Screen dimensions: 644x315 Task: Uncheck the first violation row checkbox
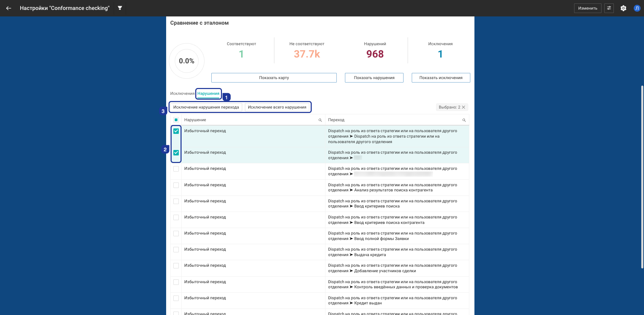pyautogui.click(x=176, y=131)
